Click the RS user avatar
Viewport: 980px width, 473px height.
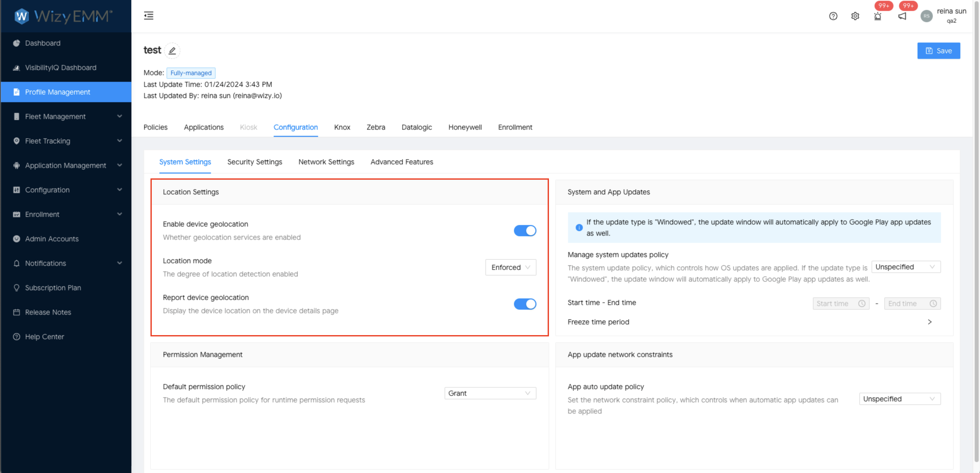point(926,16)
